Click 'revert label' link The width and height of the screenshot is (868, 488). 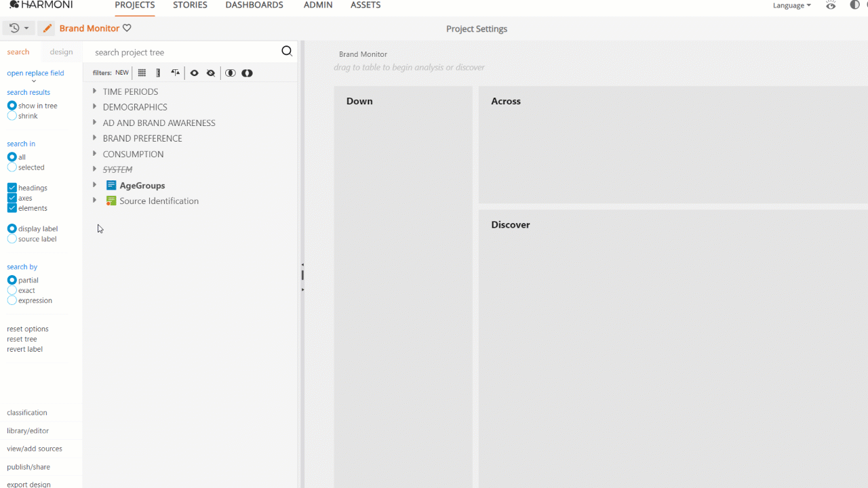point(24,349)
